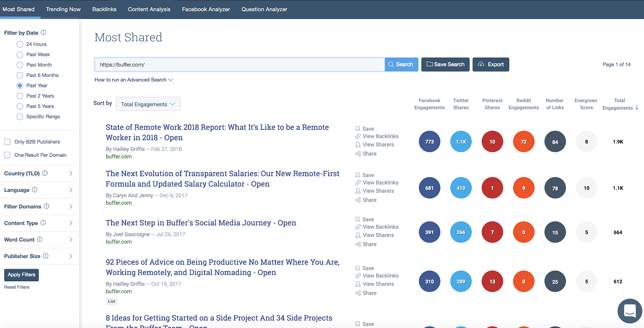Click the info icon next to Content Type
The image size is (644, 328).
coord(43,223)
